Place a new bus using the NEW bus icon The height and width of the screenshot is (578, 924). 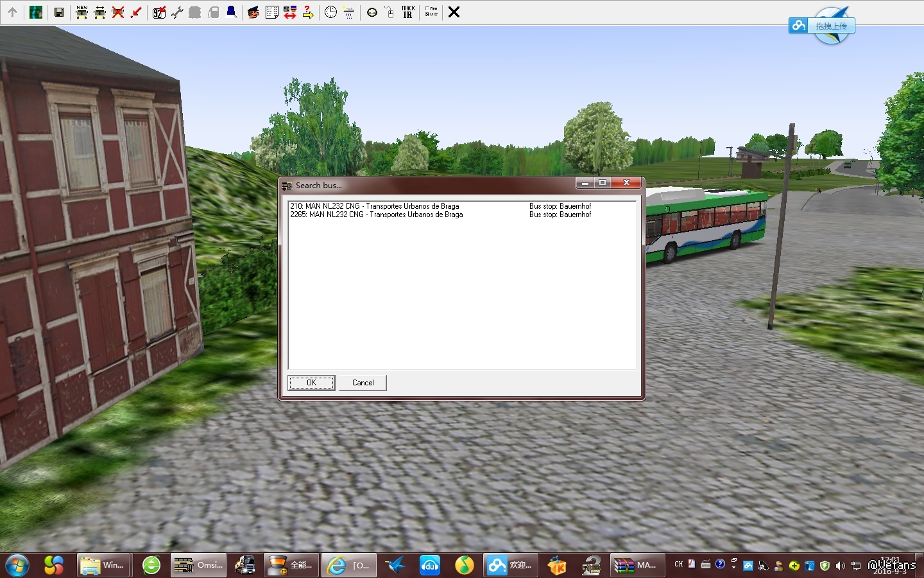point(82,12)
